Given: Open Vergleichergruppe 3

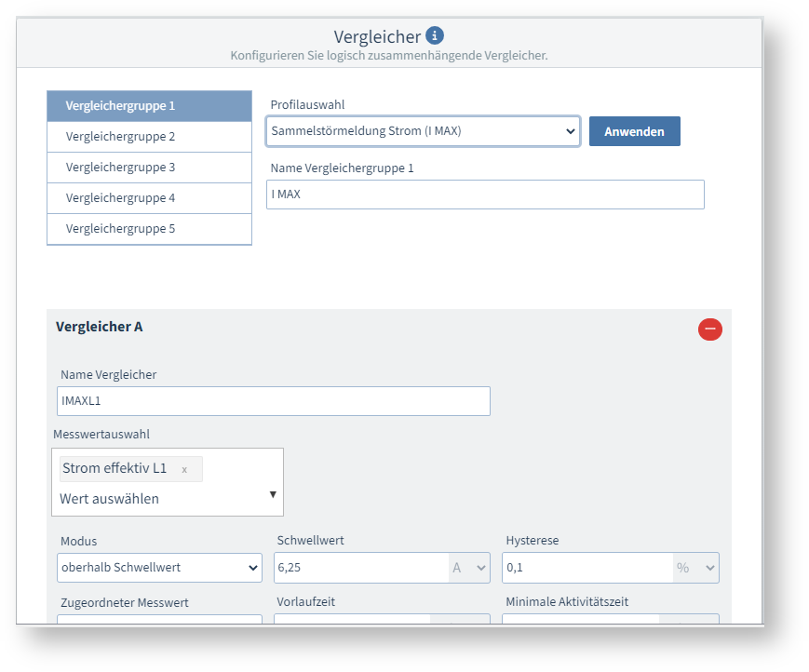Looking at the screenshot, I should point(149,168).
